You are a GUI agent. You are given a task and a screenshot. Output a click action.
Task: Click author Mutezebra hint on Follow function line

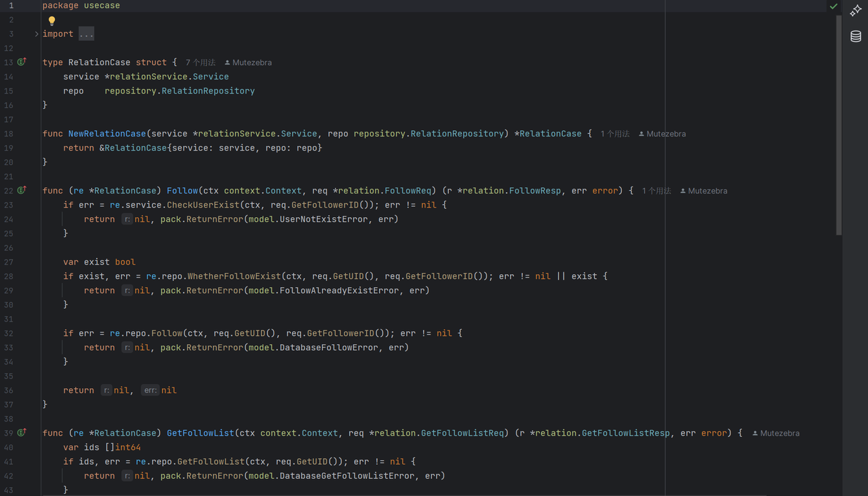(704, 191)
